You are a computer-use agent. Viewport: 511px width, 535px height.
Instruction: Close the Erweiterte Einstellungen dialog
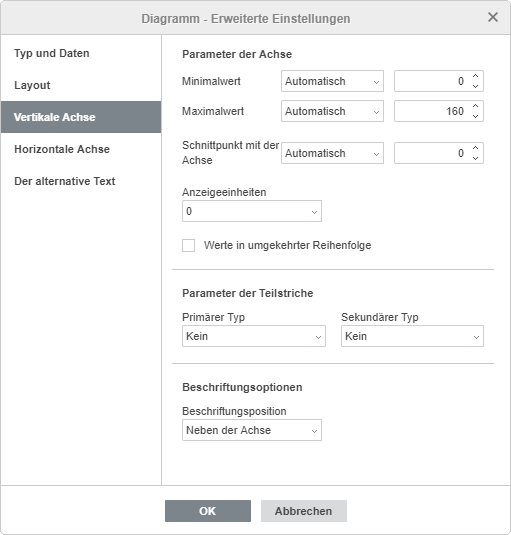click(x=493, y=17)
